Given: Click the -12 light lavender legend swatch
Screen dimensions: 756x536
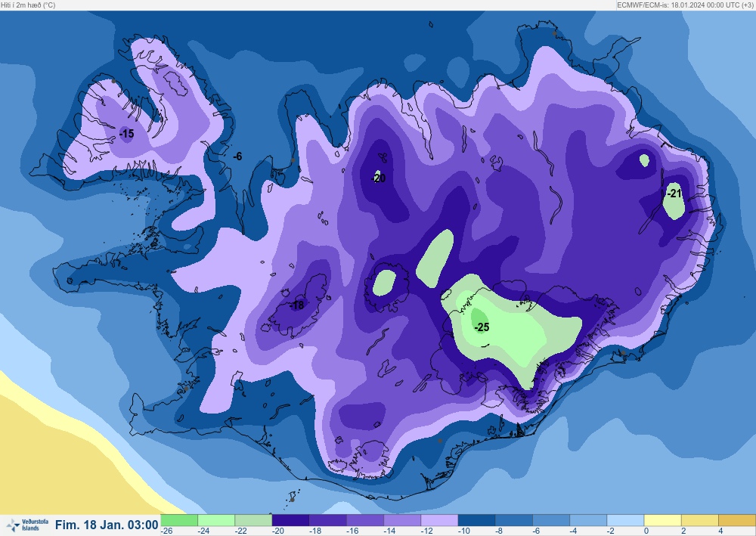Looking at the screenshot, I should [439, 520].
